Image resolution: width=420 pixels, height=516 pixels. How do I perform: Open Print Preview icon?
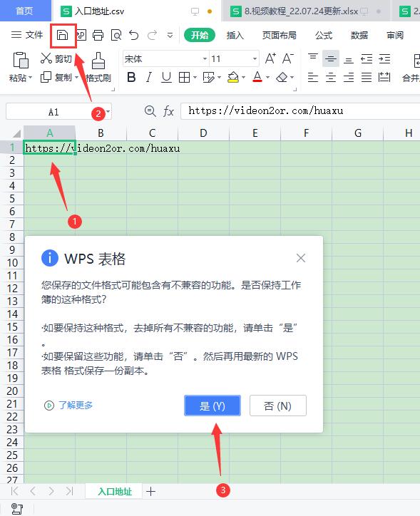click(116, 35)
